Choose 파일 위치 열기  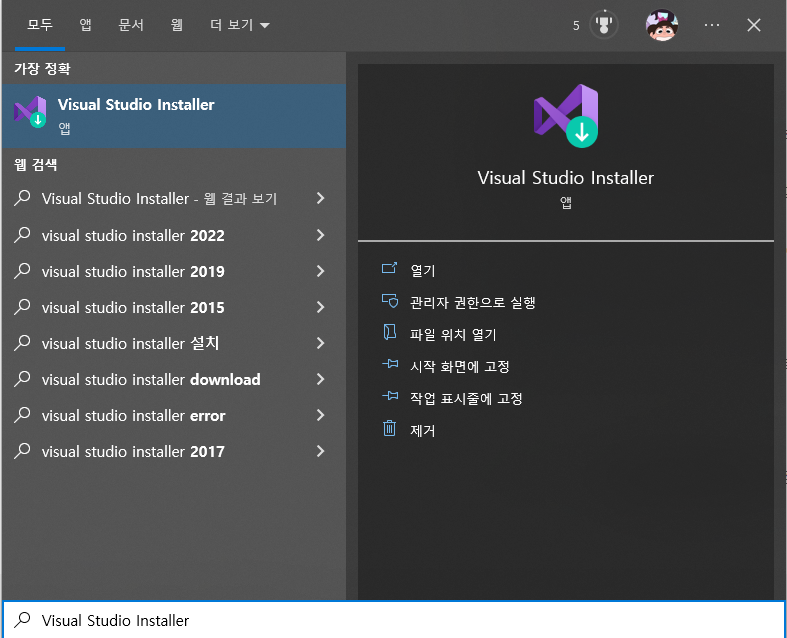point(453,335)
